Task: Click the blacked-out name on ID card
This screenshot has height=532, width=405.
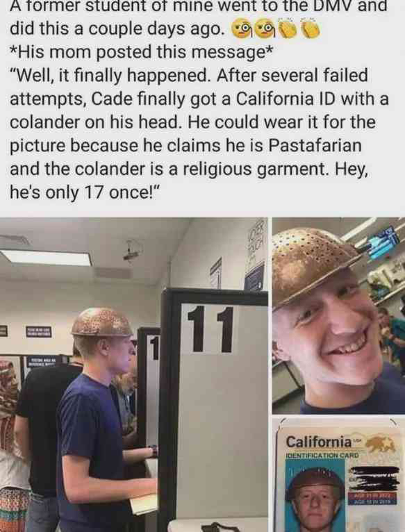Action: [375, 479]
